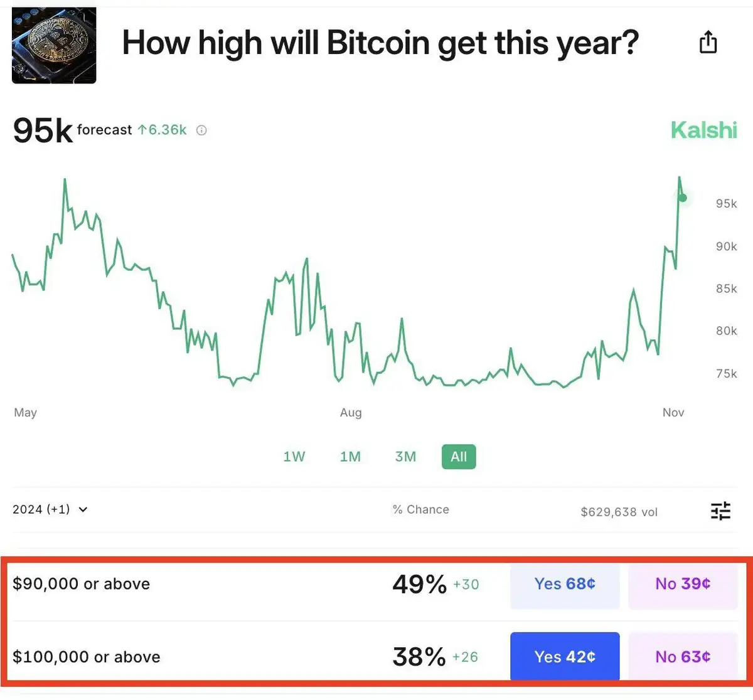Click the $629,638 vol label
The height and width of the screenshot is (700, 753).
pos(619,512)
